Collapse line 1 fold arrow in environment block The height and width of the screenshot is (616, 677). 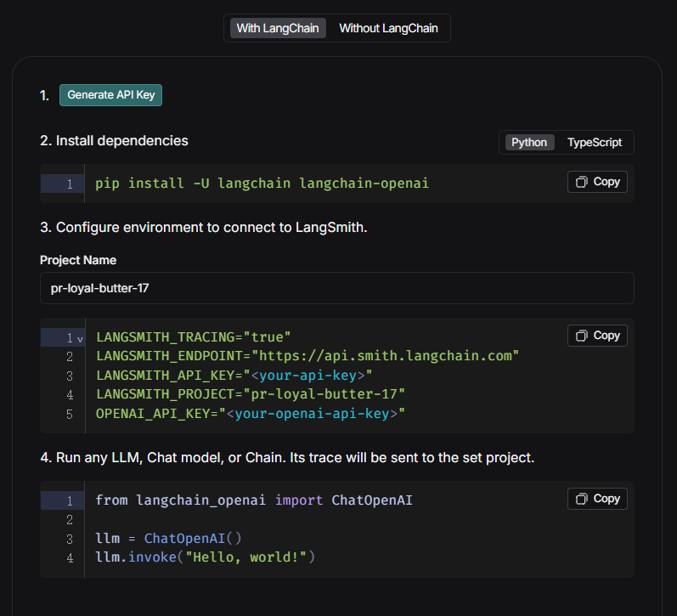(x=80, y=340)
